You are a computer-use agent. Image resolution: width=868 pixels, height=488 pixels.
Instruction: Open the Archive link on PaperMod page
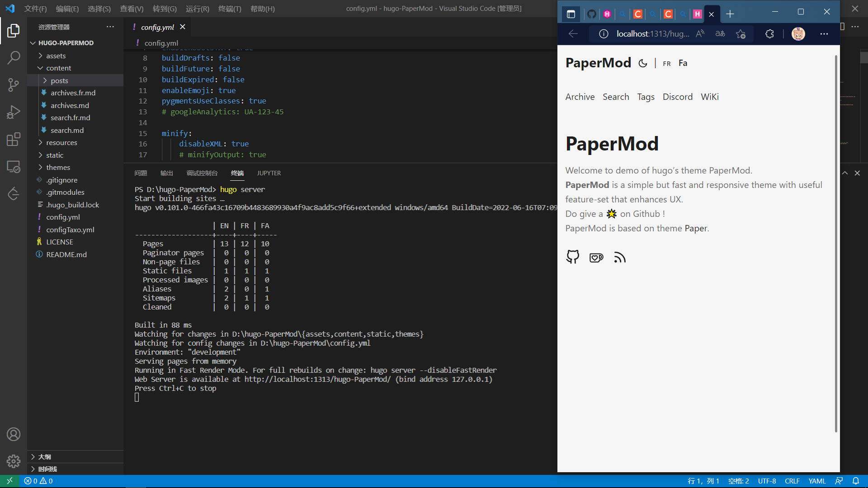(580, 97)
